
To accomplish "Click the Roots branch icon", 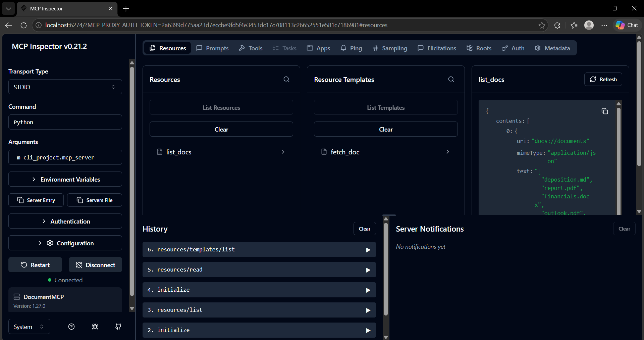I will [x=469, y=48].
